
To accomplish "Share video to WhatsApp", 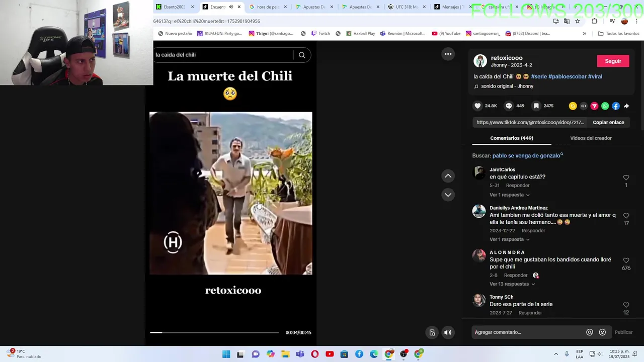I will coord(605,106).
